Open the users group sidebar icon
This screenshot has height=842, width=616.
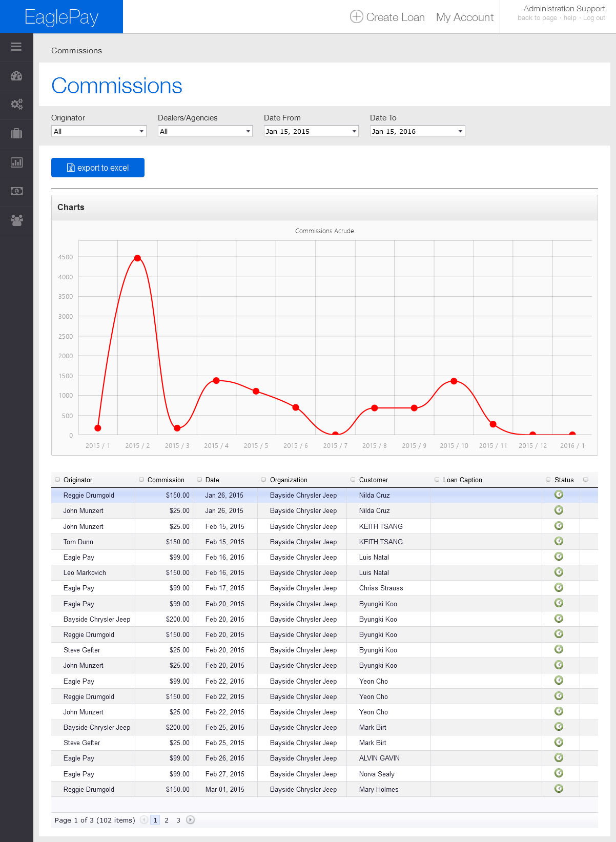click(16, 220)
